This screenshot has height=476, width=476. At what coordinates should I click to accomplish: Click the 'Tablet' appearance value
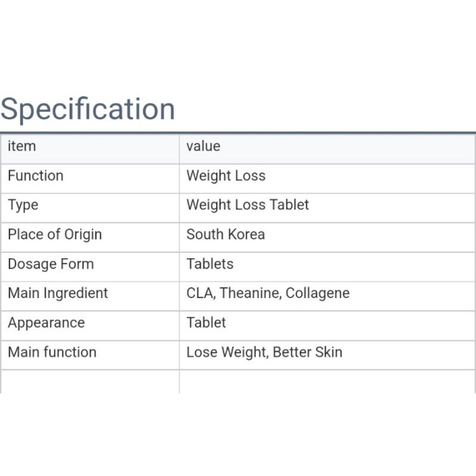(x=206, y=322)
